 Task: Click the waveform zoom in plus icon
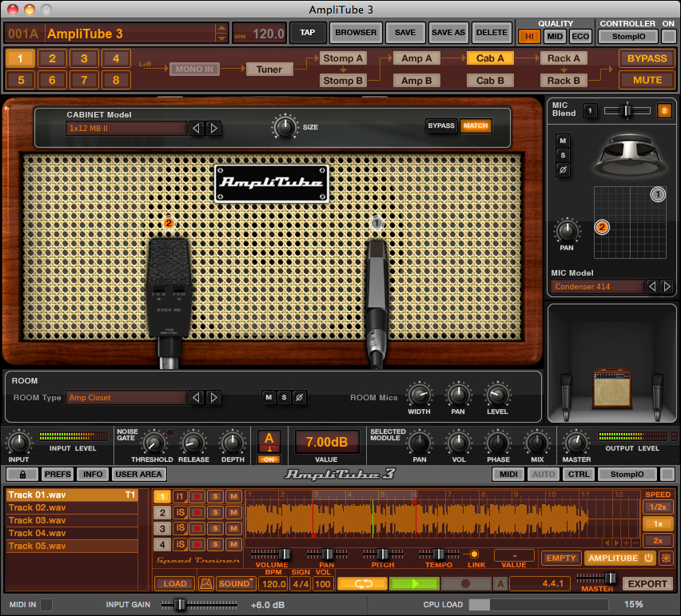626,542
